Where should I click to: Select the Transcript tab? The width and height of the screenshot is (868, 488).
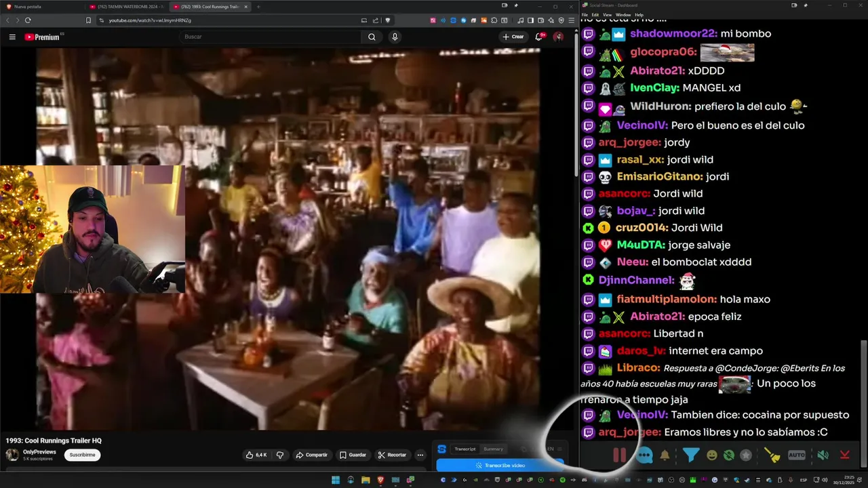[465, 449]
